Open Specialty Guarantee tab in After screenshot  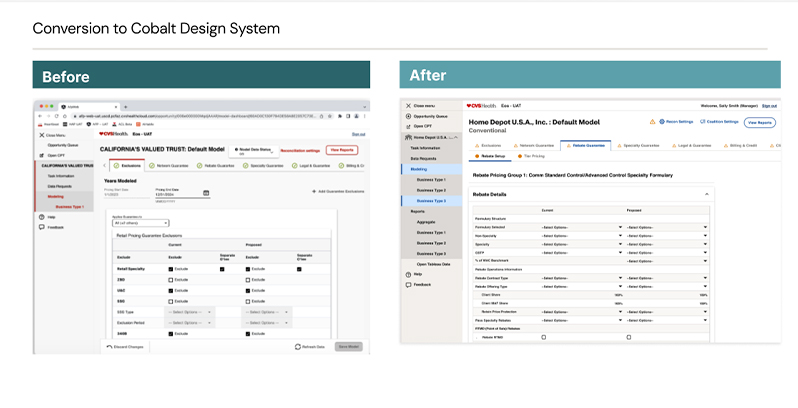click(638, 145)
